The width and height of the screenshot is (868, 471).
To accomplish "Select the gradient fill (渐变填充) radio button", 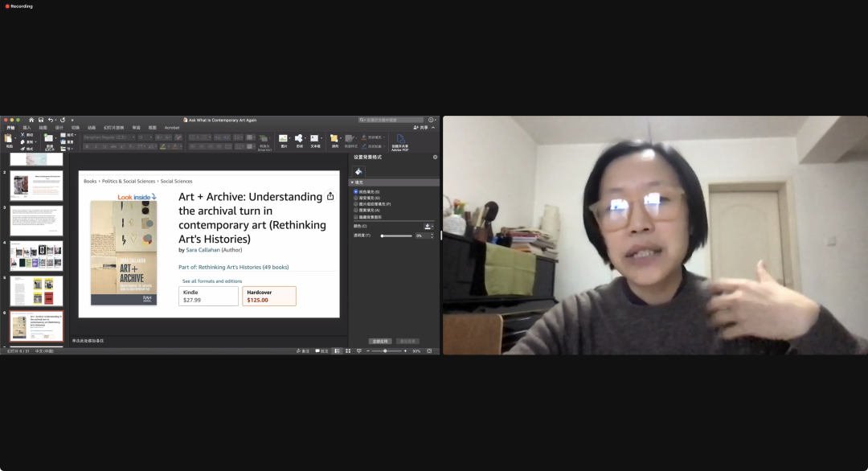I will pos(356,198).
